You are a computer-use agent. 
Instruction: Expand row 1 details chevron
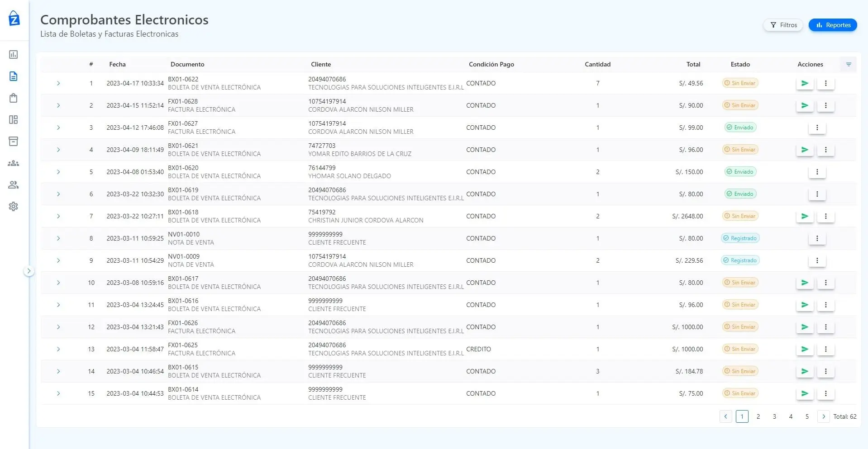58,83
